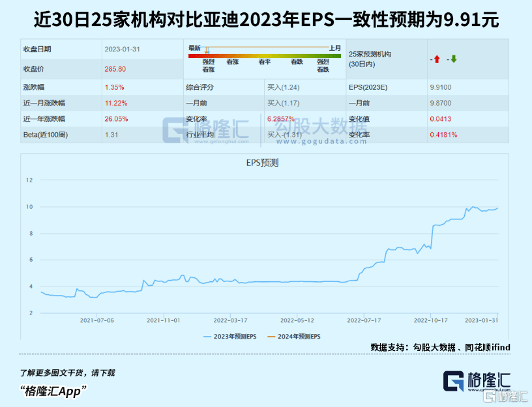This screenshot has height=407, width=532.
Task: Click the x-axis date 2022-07-17
Action: pos(364,320)
